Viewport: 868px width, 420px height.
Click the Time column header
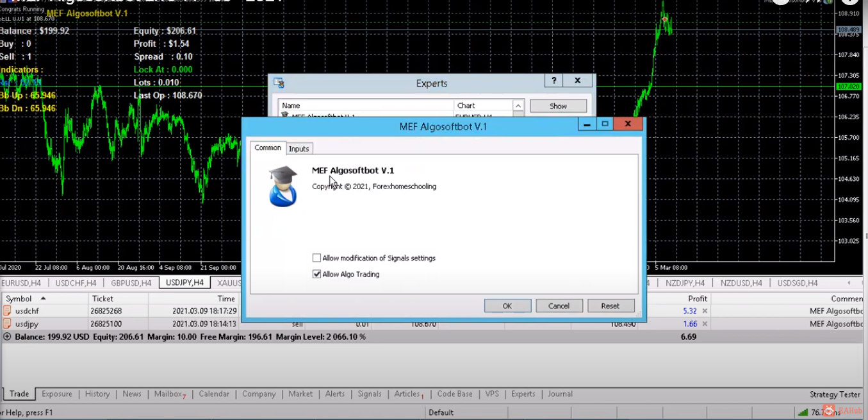(195, 298)
